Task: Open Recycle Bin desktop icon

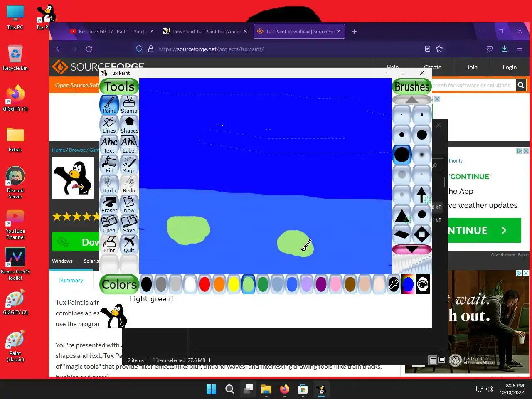Action: [15, 58]
